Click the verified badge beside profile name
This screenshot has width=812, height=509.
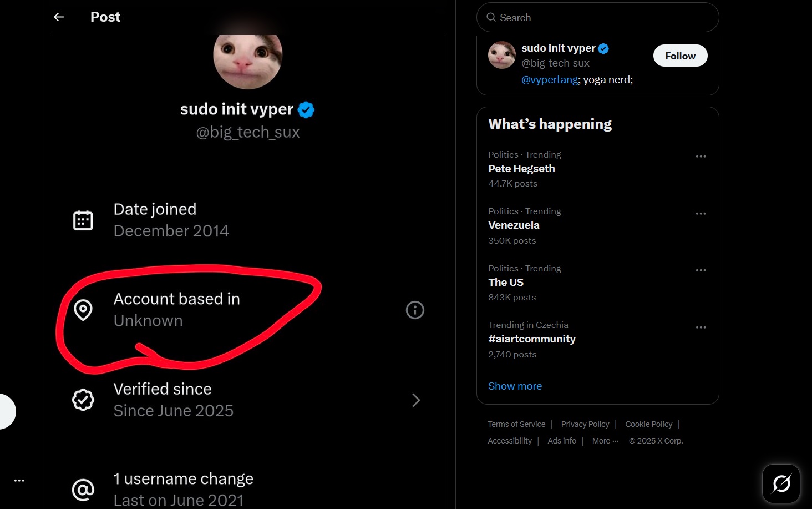click(x=306, y=110)
